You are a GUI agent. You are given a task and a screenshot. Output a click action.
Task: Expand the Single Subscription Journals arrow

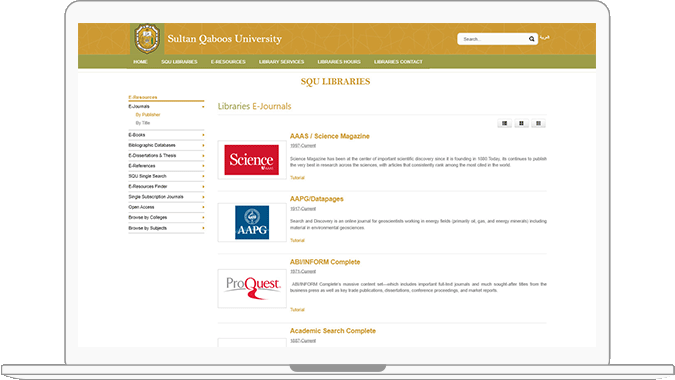coord(203,197)
